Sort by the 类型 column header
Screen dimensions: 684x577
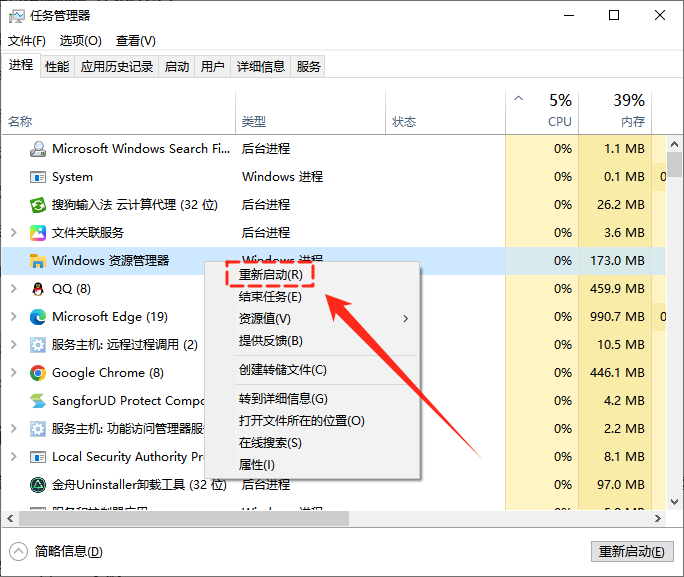tap(311, 113)
